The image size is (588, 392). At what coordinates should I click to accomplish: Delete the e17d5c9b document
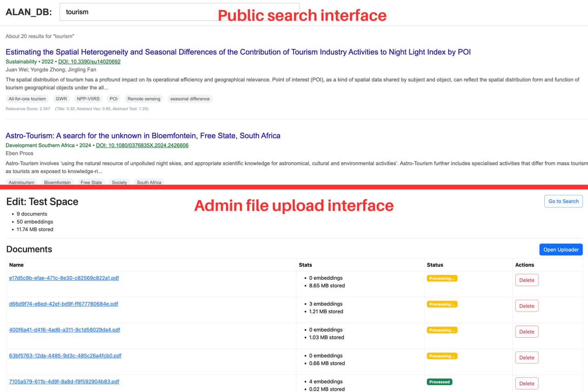(526, 280)
